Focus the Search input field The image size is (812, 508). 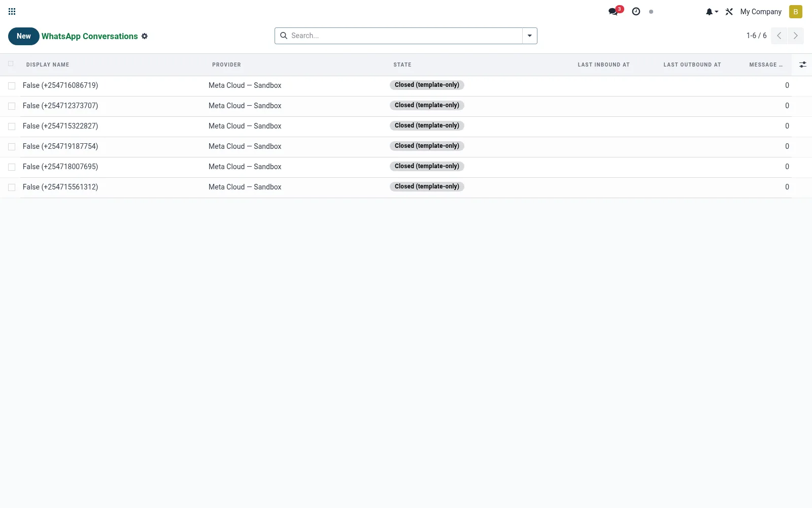tap(405, 36)
